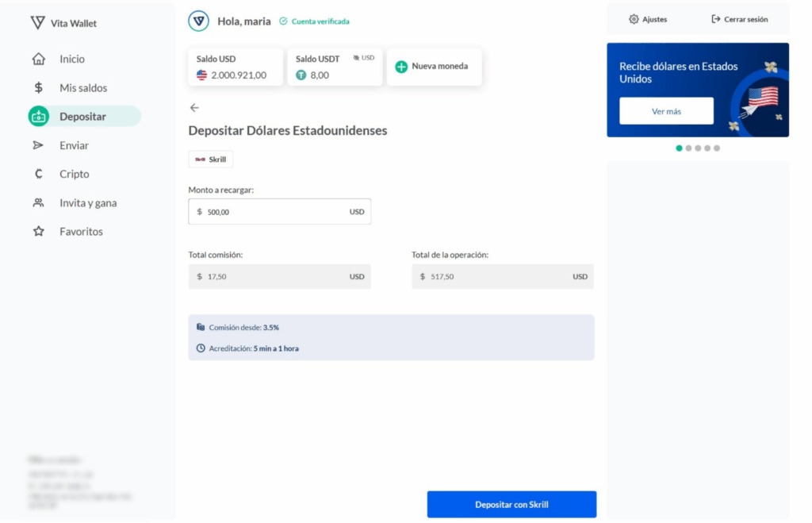Click the Cripto currency icon
This screenshot has height=523, width=812.
click(x=38, y=174)
